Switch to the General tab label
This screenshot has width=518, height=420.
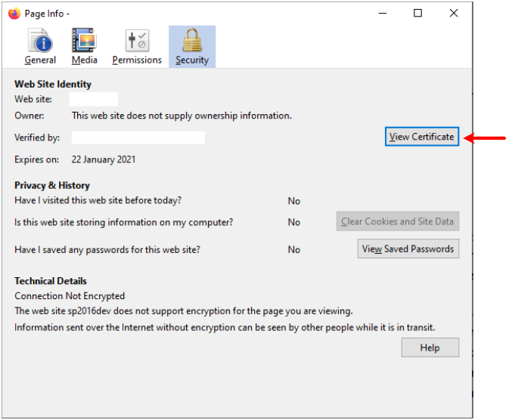tap(40, 60)
